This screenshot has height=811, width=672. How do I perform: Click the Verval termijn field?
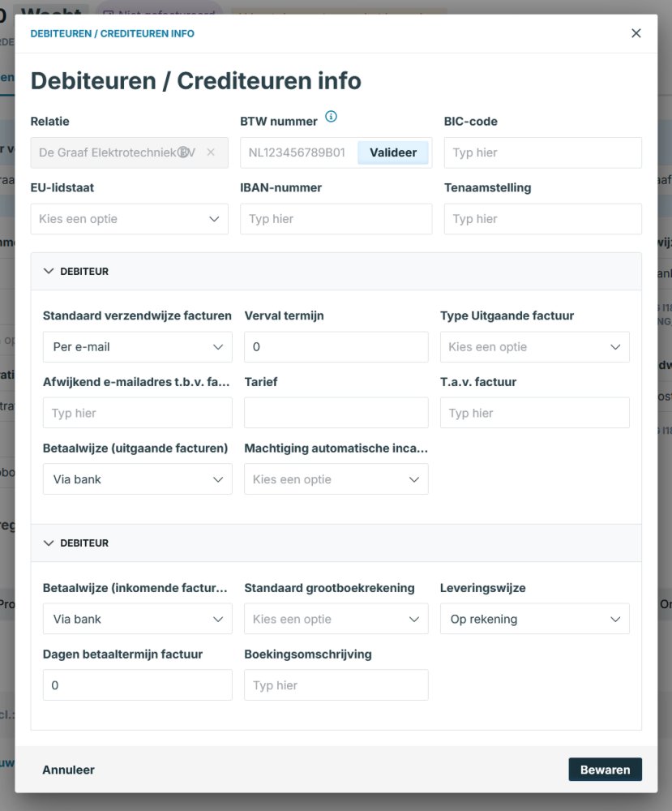[x=336, y=347]
